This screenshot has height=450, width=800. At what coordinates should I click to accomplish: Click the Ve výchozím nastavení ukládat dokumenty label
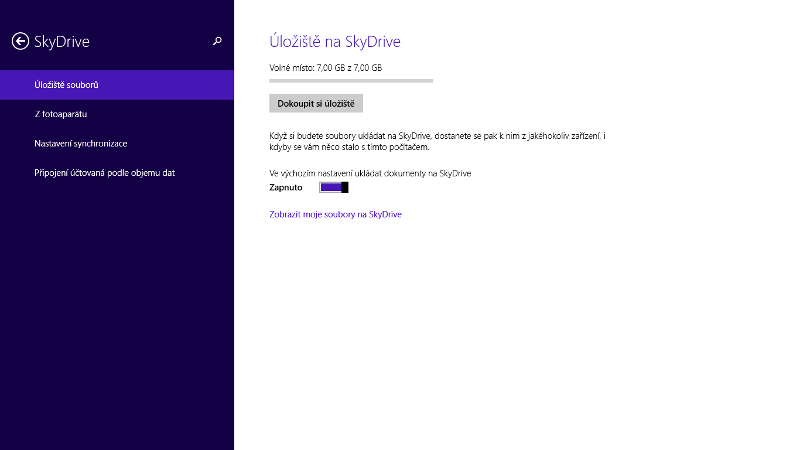[370, 173]
